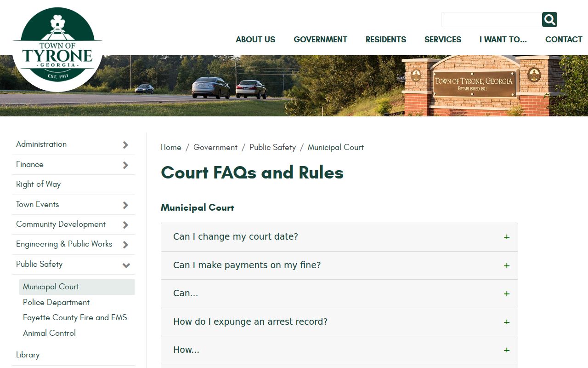Image resolution: width=588 pixels, height=368 pixels.
Task: Open Animal Control sidebar link
Action: [49, 333]
